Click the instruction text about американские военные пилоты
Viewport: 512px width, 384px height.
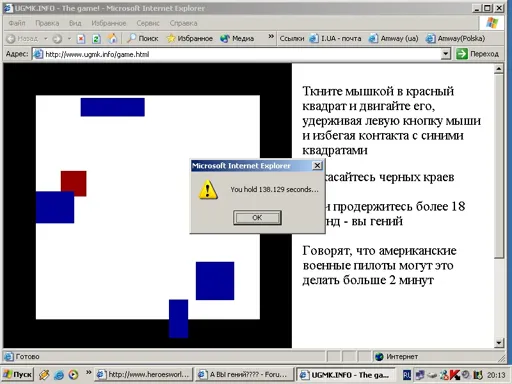pos(379,265)
